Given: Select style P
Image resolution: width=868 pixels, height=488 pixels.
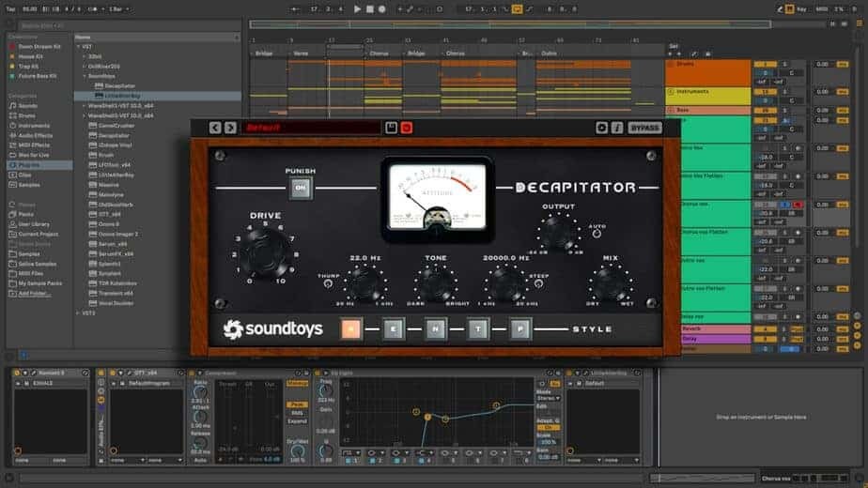Looking at the screenshot, I should pyautogui.click(x=519, y=329).
